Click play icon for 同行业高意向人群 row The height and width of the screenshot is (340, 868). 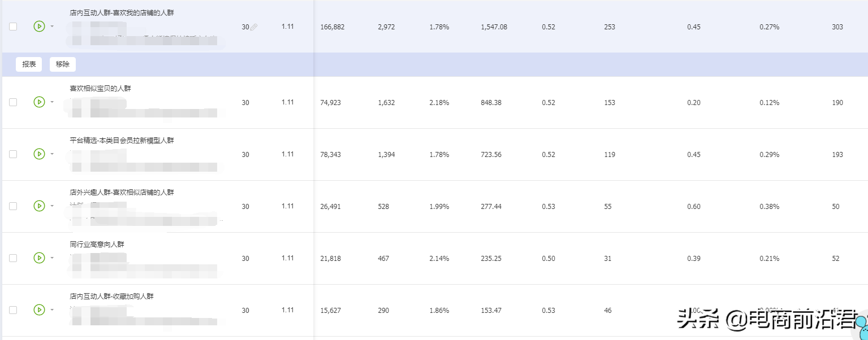click(x=39, y=258)
